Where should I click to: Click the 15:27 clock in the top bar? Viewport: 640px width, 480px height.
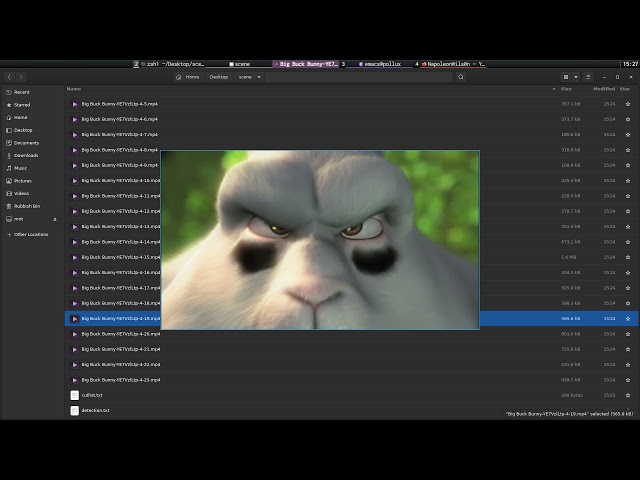point(630,64)
